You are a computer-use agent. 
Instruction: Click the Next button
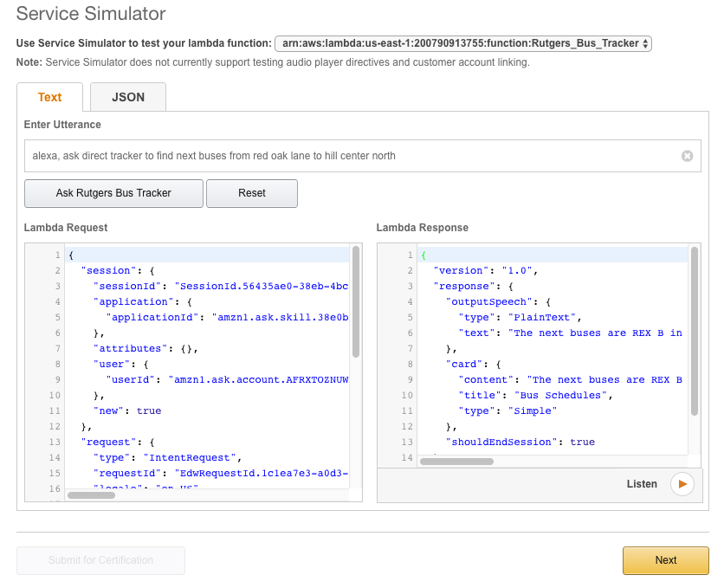point(665,560)
